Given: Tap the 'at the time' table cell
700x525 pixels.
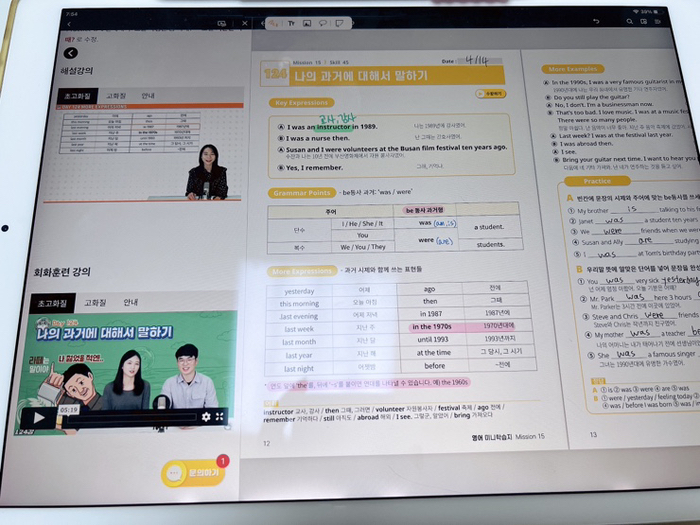Looking at the screenshot, I should (x=433, y=352).
